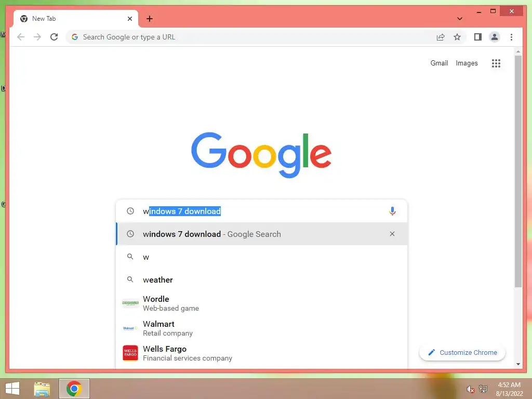This screenshot has height=399, width=532.
Task: Click the Google logo
Action: [261, 155]
